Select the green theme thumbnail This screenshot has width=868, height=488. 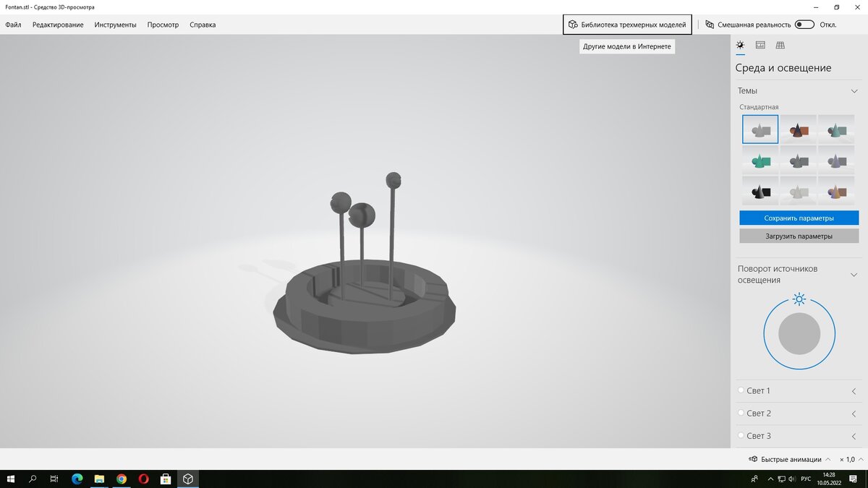click(x=760, y=160)
